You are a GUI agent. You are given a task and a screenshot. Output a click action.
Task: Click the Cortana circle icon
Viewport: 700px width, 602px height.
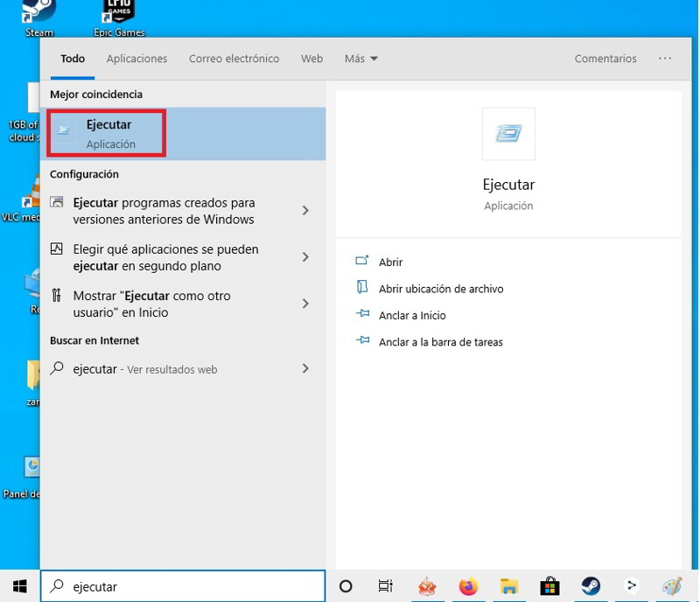(x=346, y=586)
